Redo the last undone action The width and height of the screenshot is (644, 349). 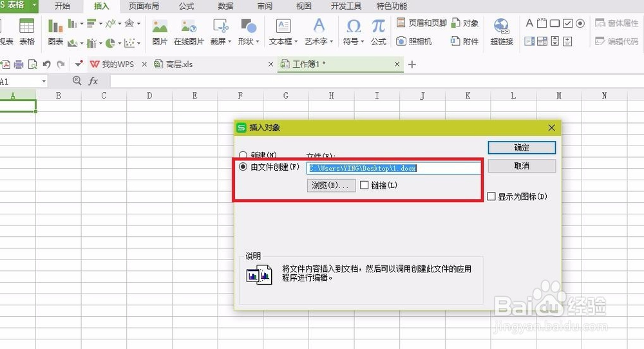click(61, 64)
